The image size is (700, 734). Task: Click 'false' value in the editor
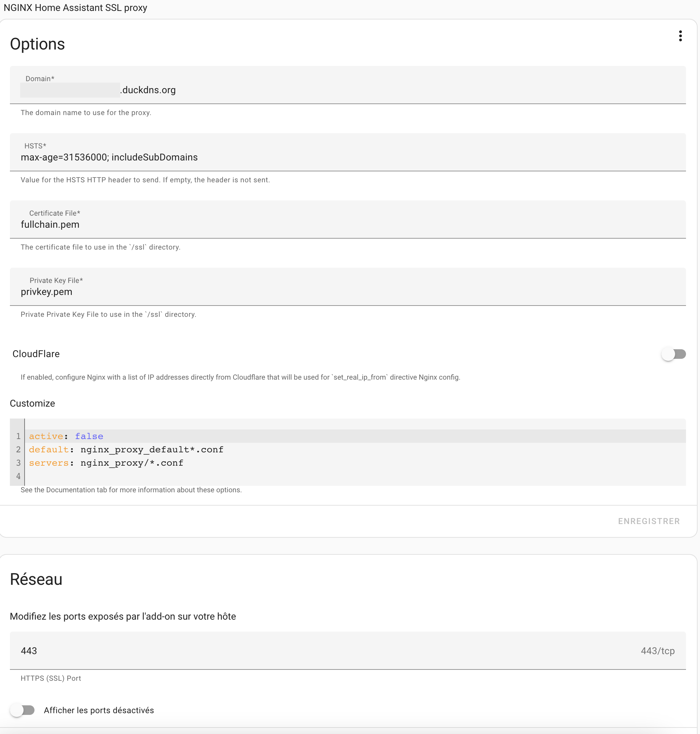89,436
